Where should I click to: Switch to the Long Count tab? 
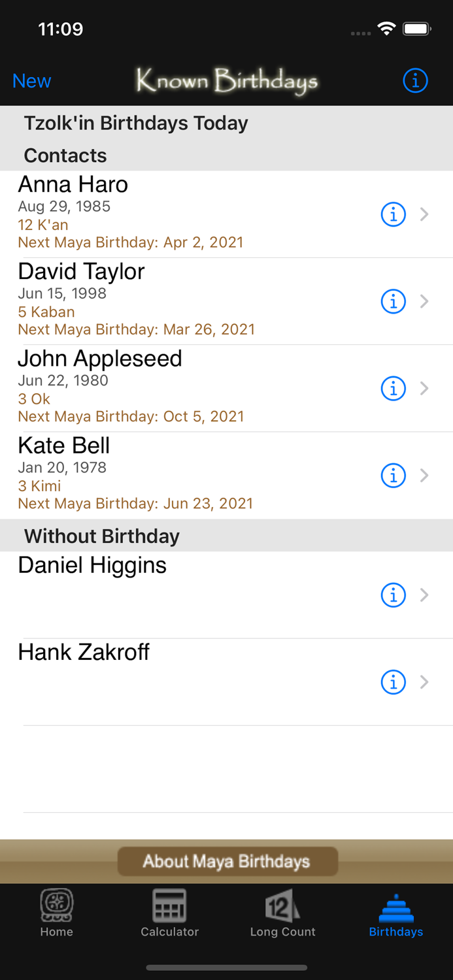pos(282,913)
